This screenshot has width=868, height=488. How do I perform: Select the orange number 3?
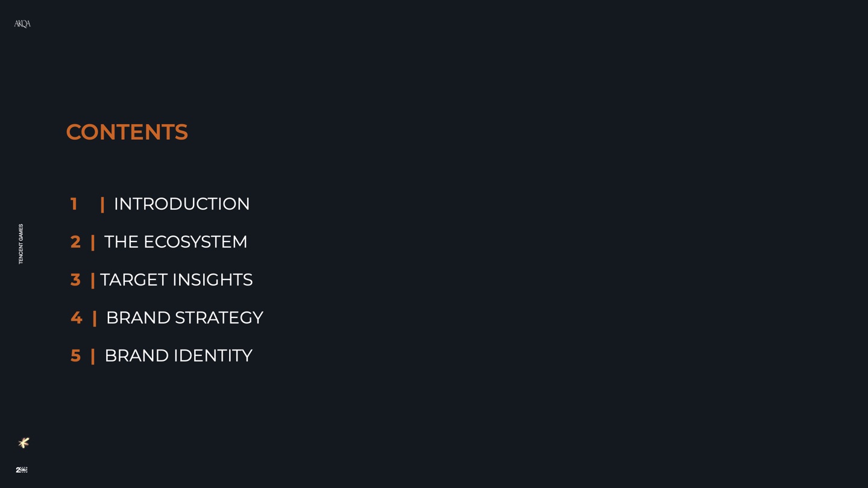pyautogui.click(x=75, y=280)
